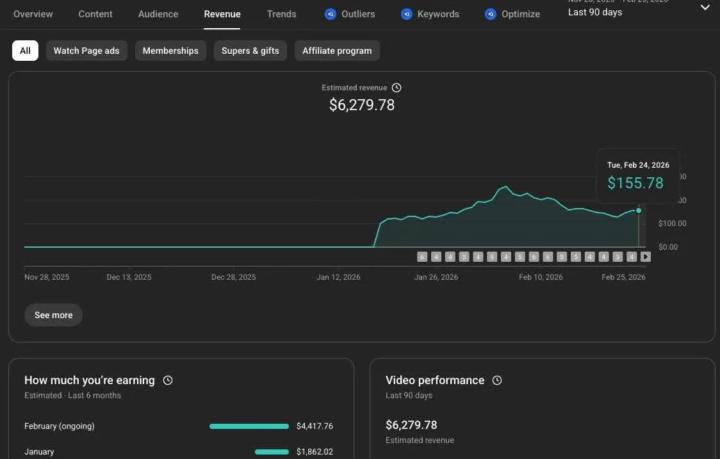The width and height of the screenshot is (720, 459).
Task: Filter revenue by Memberships
Action: click(x=170, y=50)
